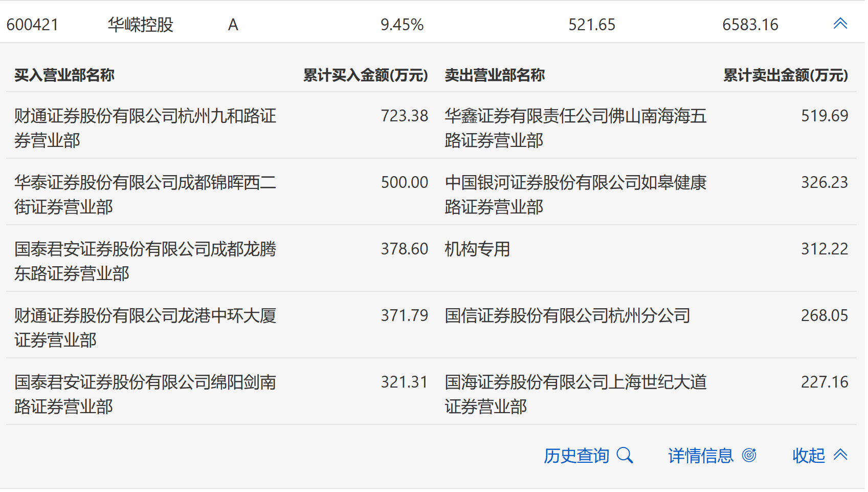Click the 卖出营业部名称 column header
The width and height of the screenshot is (868, 492).
coord(495,75)
